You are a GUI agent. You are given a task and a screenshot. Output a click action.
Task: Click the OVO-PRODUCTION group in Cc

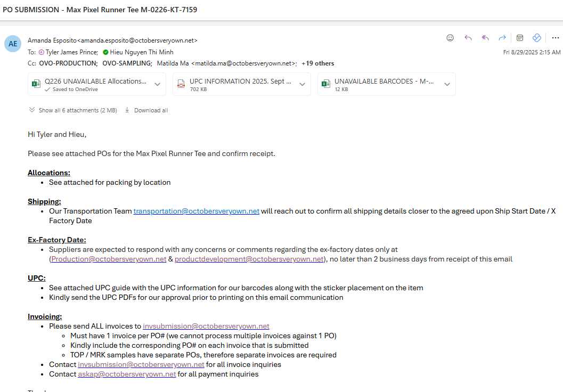click(68, 63)
